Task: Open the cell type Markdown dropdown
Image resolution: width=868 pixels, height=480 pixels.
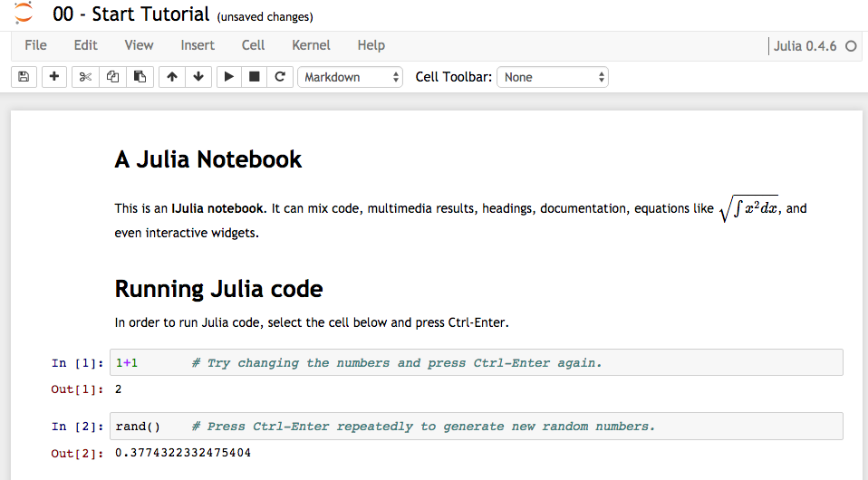Action: 350,77
